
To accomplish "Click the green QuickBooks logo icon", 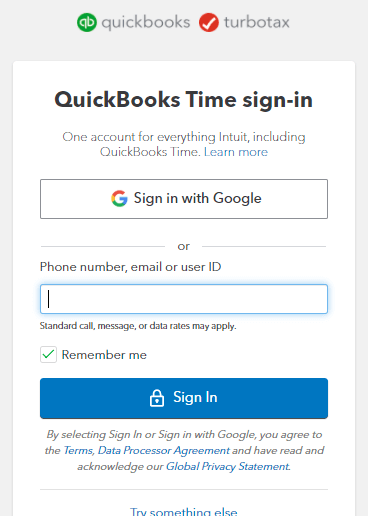I will point(87,22).
